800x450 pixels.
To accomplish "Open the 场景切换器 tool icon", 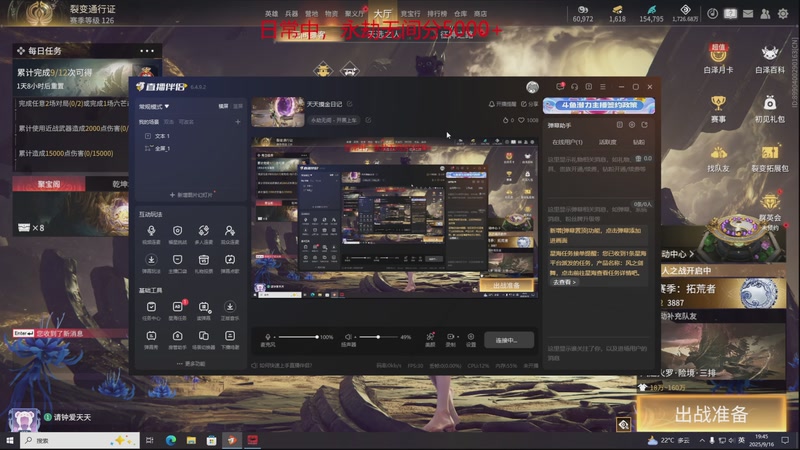I will tap(204, 336).
